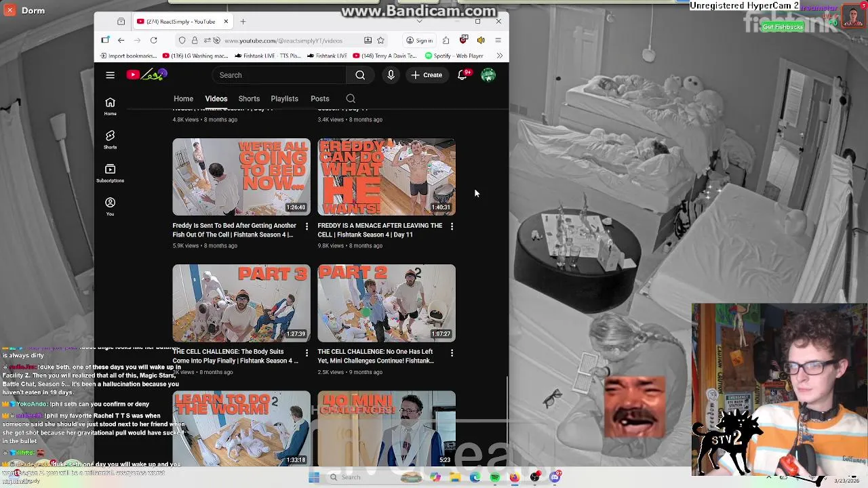
Task: Switch to the channel Home tab
Action: [183, 99]
